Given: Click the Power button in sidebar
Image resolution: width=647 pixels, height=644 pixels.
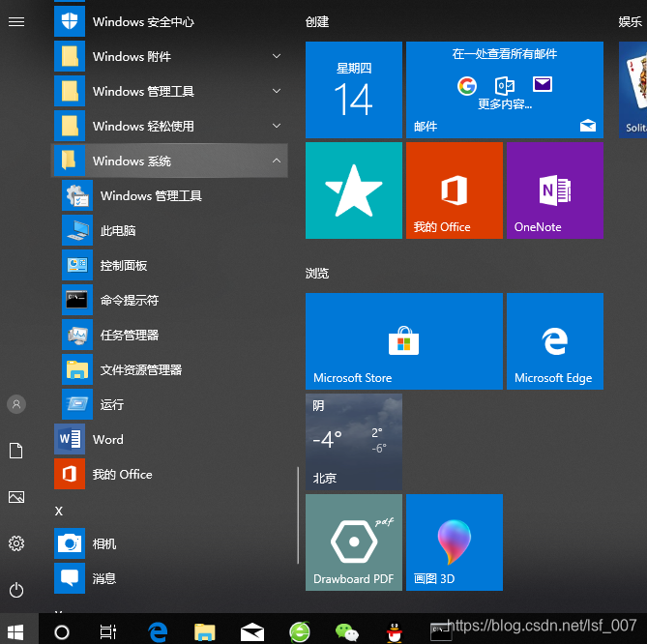Looking at the screenshot, I should (16, 590).
